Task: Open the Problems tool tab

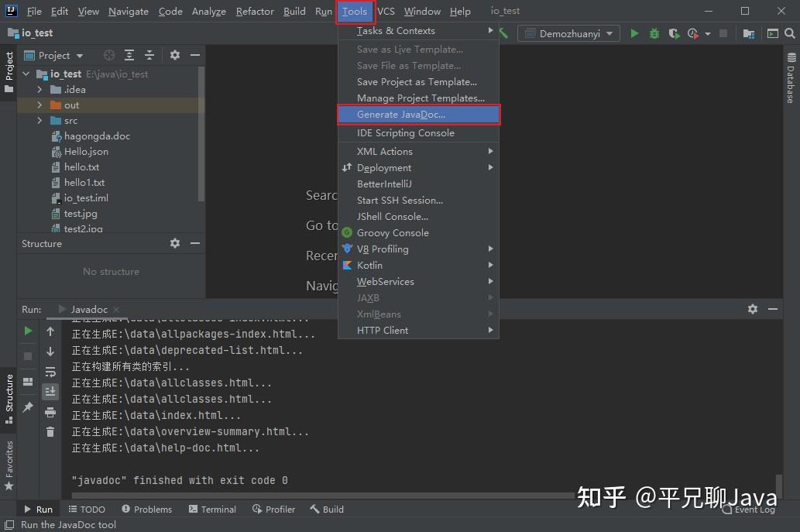Action: [x=147, y=509]
